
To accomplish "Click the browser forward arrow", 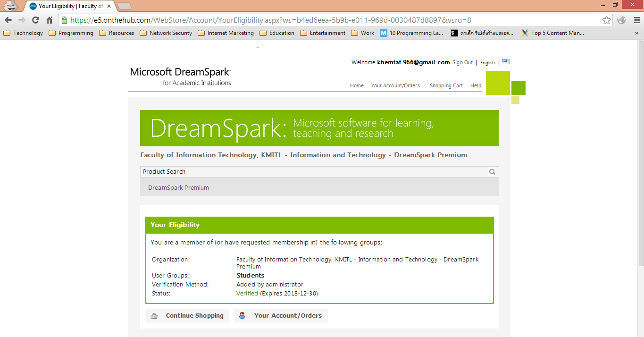I will [x=22, y=20].
